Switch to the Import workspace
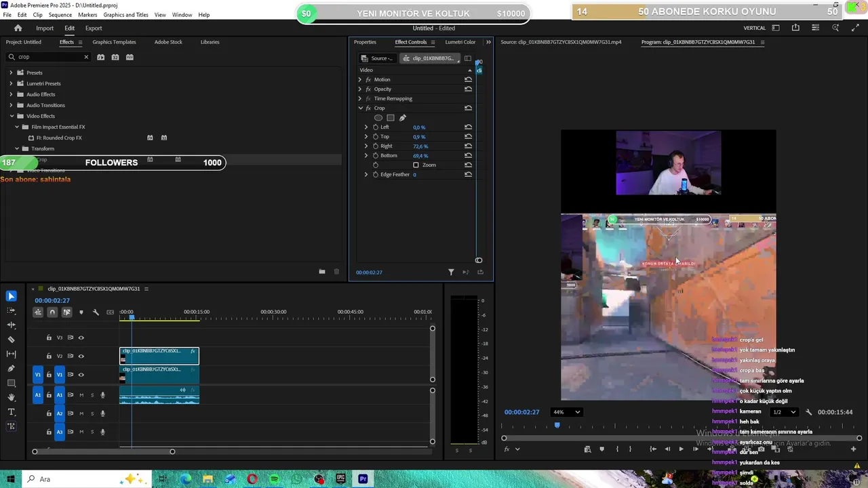Image resolution: width=868 pixels, height=488 pixels. tap(45, 28)
